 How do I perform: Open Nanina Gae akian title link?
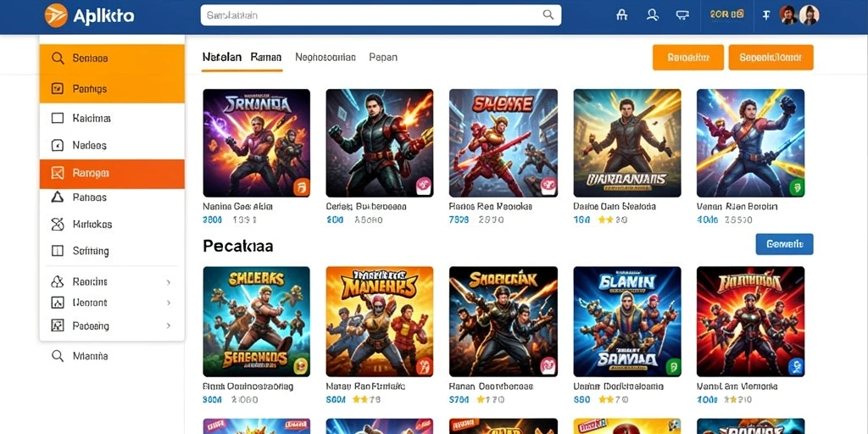coord(238,207)
